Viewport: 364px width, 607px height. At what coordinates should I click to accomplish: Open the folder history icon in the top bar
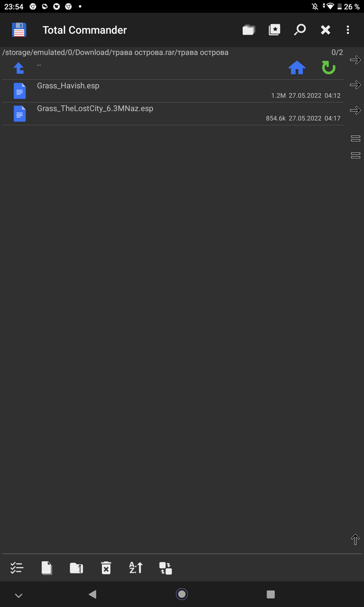[x=249, y=30]
